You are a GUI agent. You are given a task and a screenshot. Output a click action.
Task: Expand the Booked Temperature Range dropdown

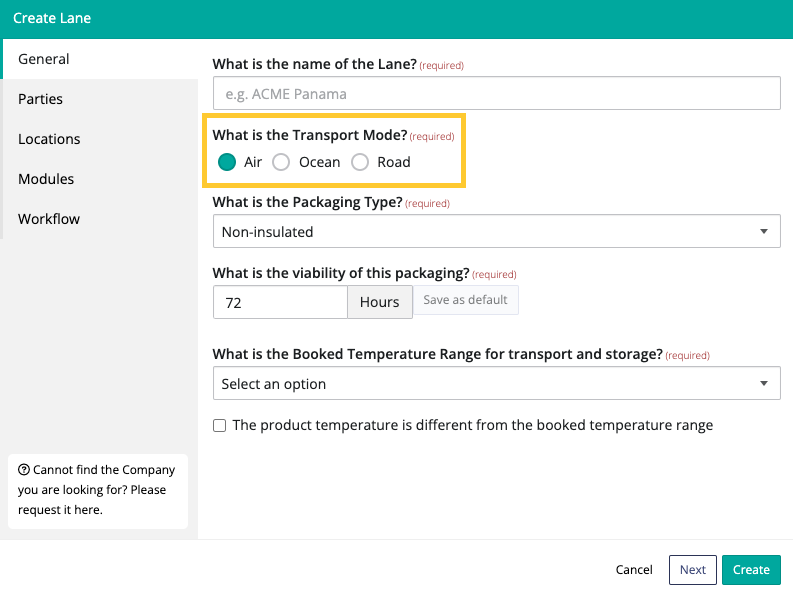click(496, 384)
